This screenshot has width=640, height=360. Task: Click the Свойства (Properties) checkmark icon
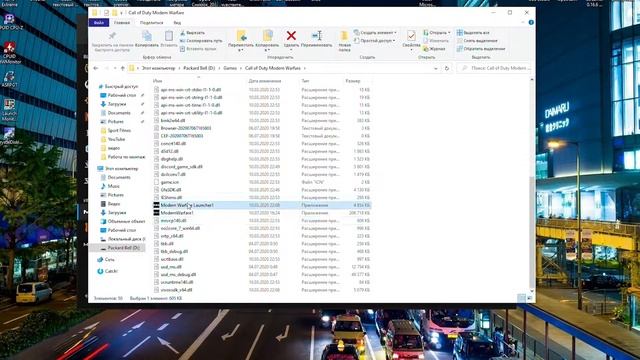[411, 36]
